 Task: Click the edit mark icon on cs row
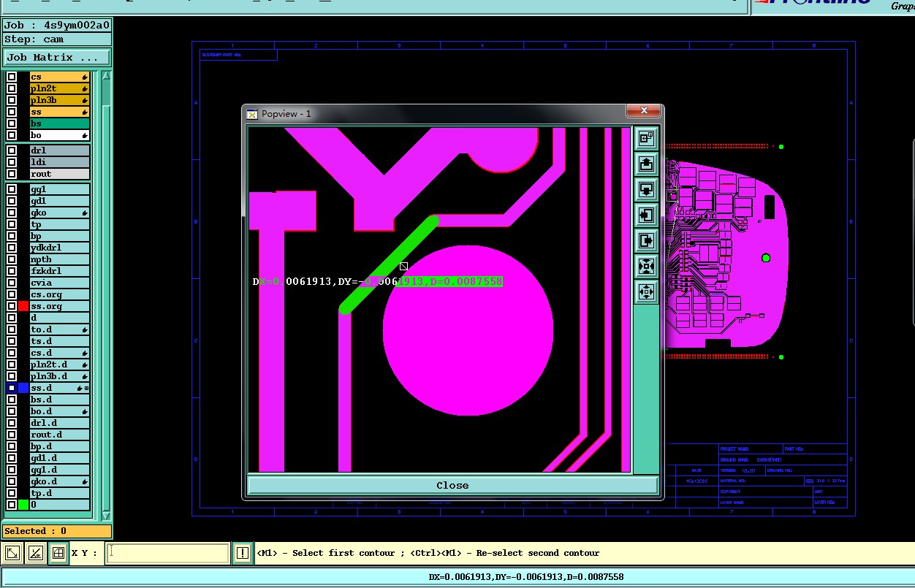85,77
